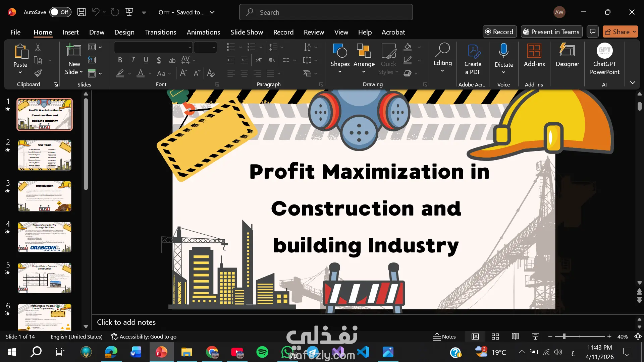The width and height of the screenshot is (644, 362).
Task: Click the Share button
Action: click(620, 32)
